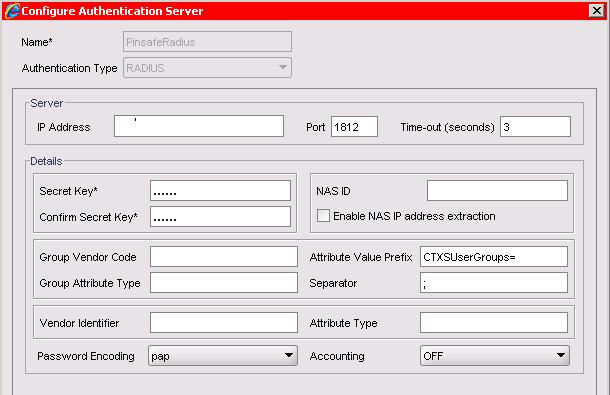Focus the Vendor Identifier field
This screenshot has height=395, width=610.
pos(224,323)
